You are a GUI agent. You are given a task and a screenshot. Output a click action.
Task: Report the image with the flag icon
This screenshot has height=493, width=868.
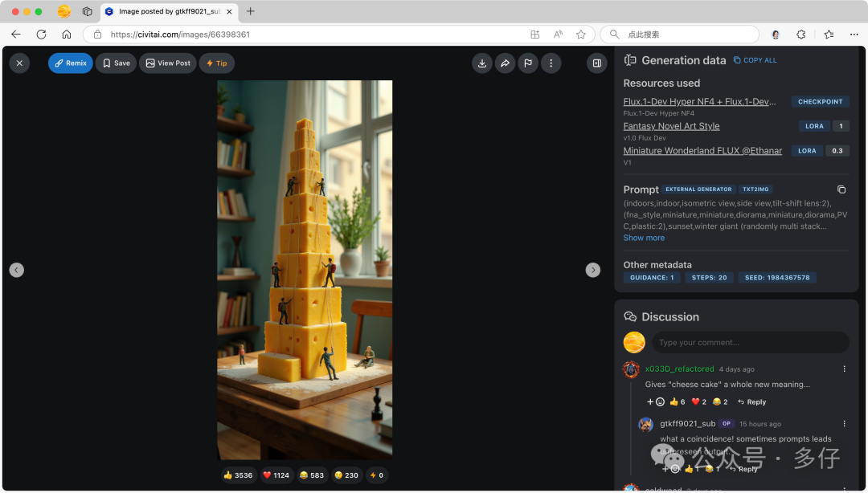528,63
